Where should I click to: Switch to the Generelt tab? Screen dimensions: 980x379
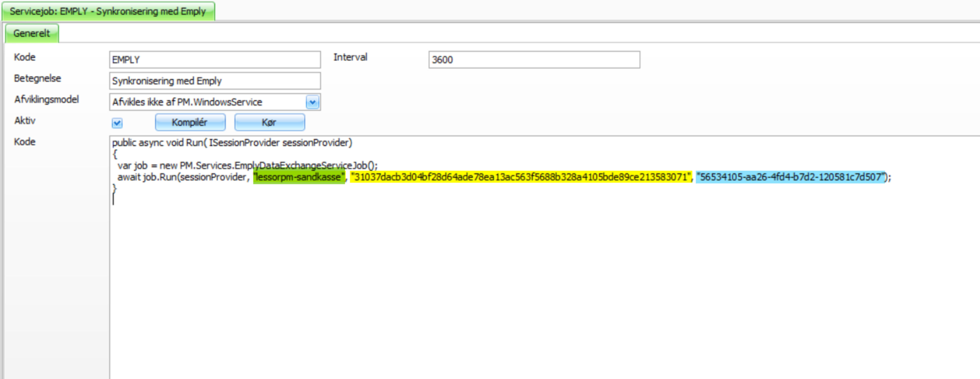(x=32, y=33)
